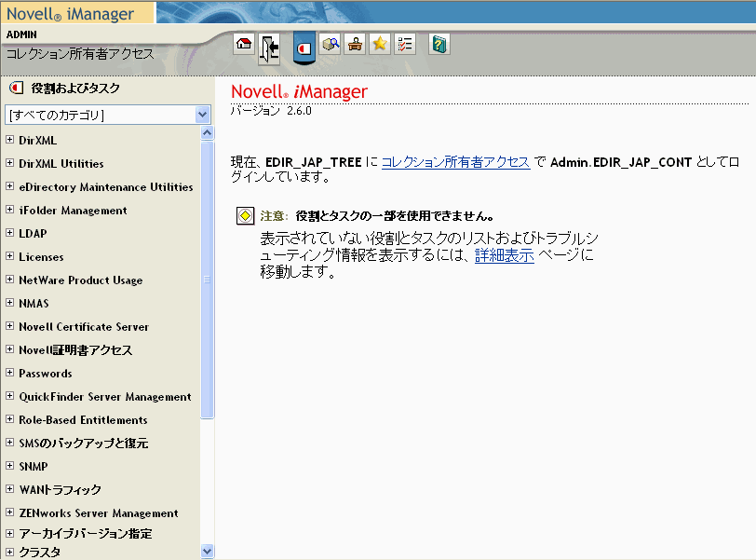The image size is (756, 560).
Task: Select the Licenses role label
Action: pyautogui.click(x=41, y=256)
